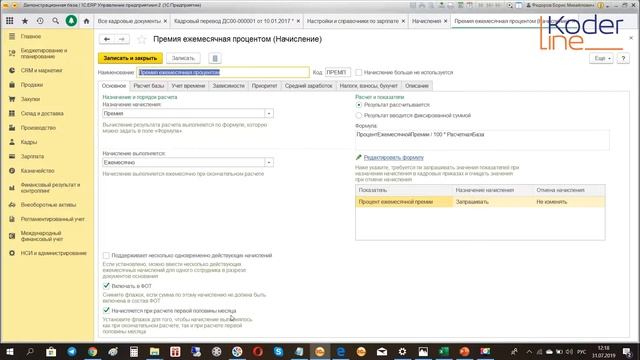This screenshot has width=640, height=360.
Task: Select the Не изменять cell
Action: point(569,202)
